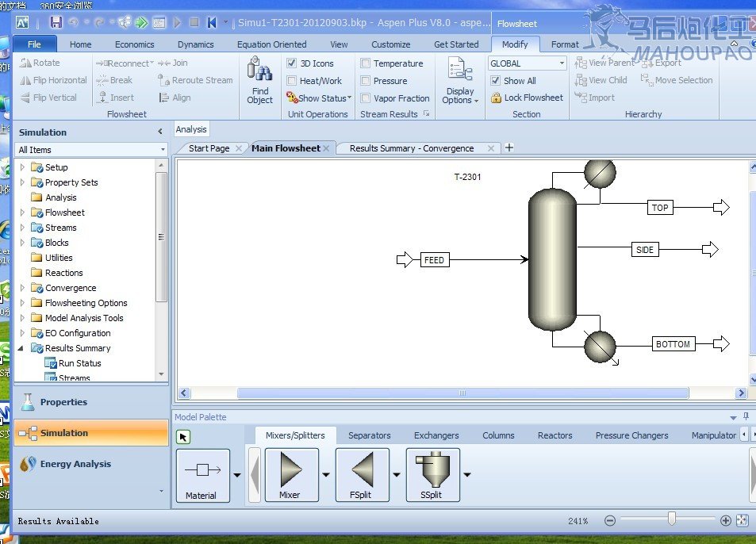756x544 pixels.
Task: Open the Display Options dropdown
Action: pos(460,80)
